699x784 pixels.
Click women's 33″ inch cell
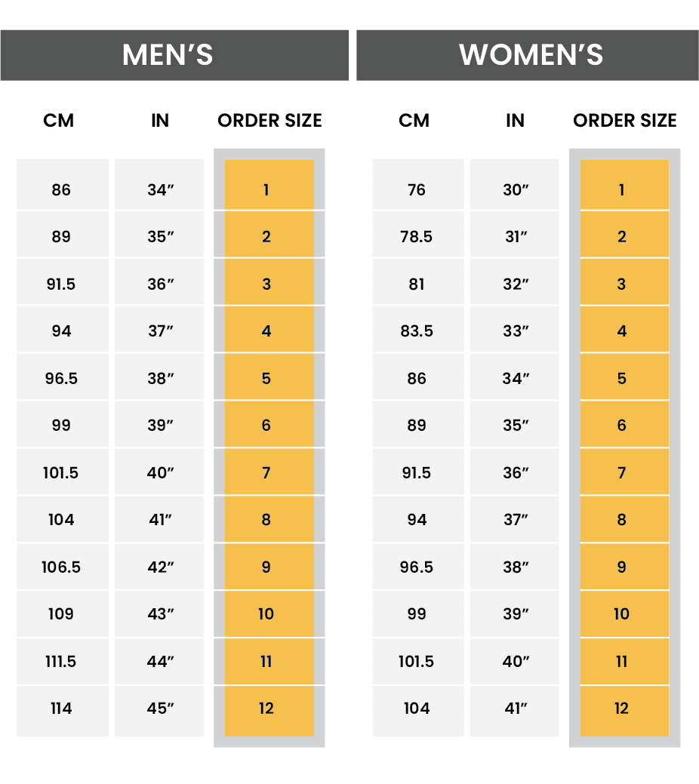tap(514, 329)
